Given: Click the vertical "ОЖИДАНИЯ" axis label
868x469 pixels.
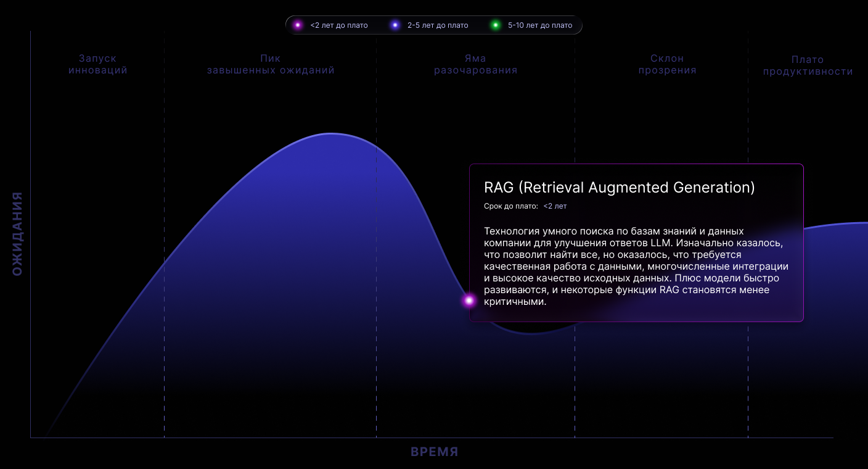Looking at the screenshot, I should tap(17, 234).
